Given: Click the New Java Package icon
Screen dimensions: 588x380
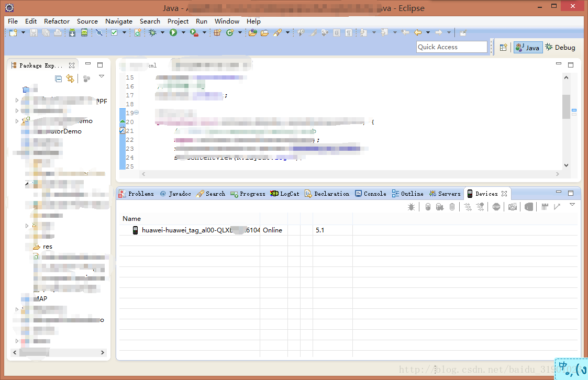Looking at the screenshot, I should point(217,33).
